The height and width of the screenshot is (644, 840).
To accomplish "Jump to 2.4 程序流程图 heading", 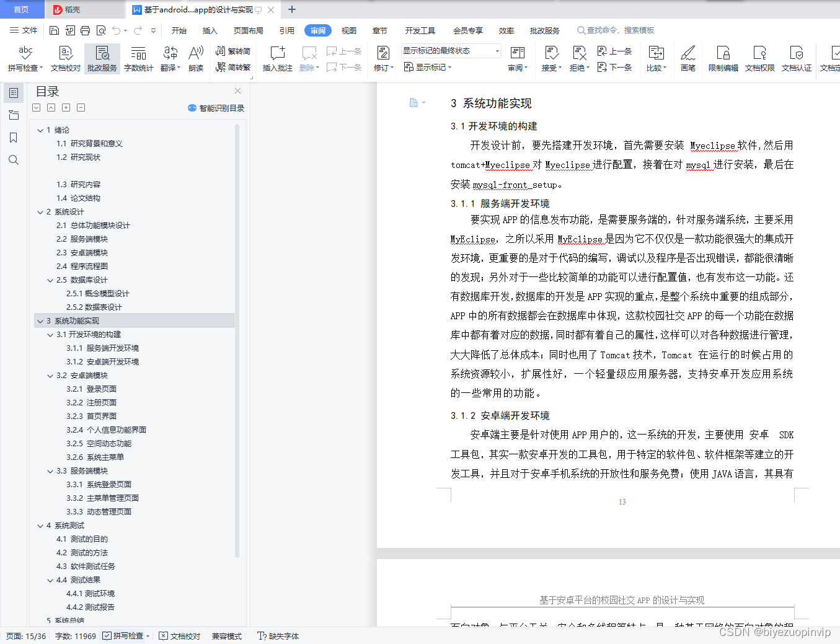I will (x=82, y=267).
